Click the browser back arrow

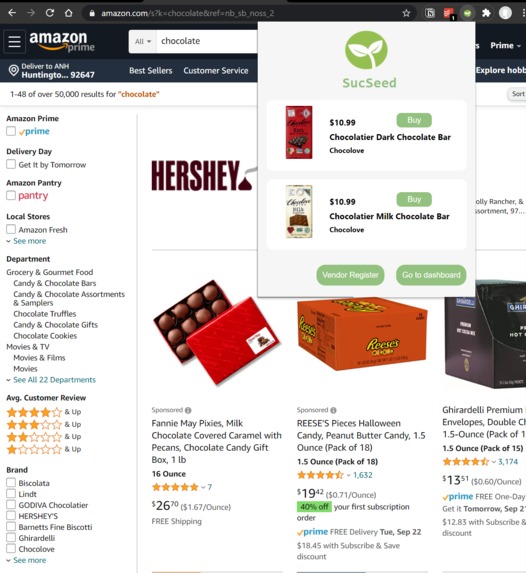pyautogui.click(x=12, y=13)
